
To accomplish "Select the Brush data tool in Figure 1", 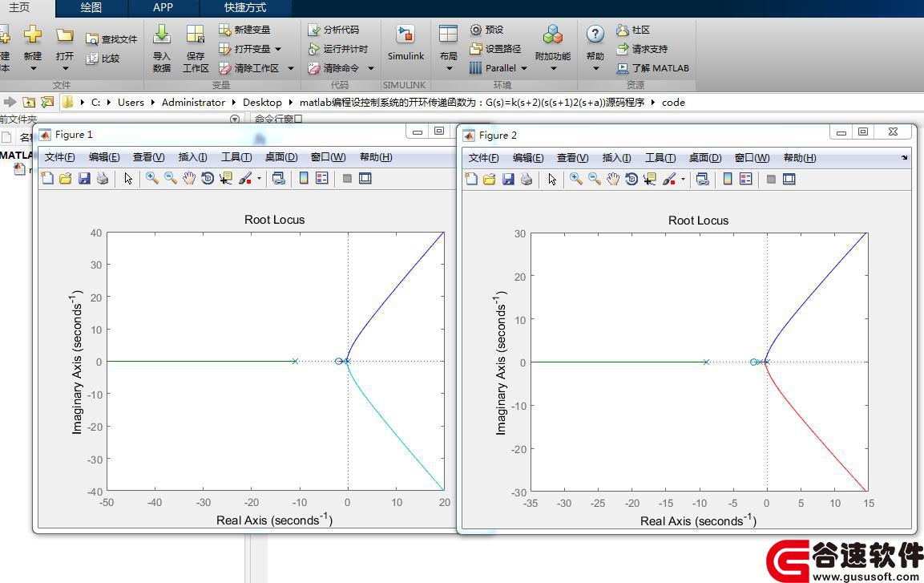I will coord(245,178).
